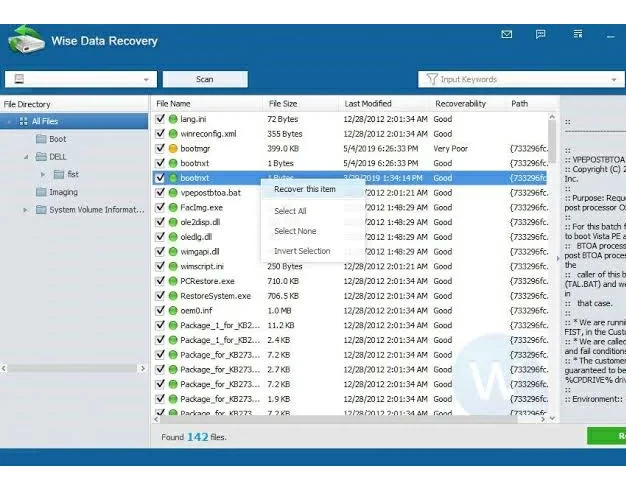Click the 710.0 KB file size cell
Viewport: 626px width, 490px height.
point(283,281)
